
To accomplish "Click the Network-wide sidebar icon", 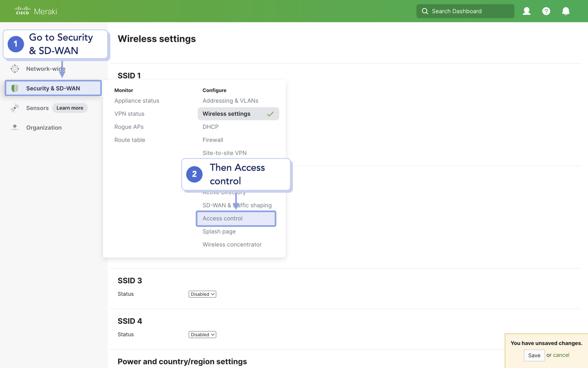I will coord(15,69).
